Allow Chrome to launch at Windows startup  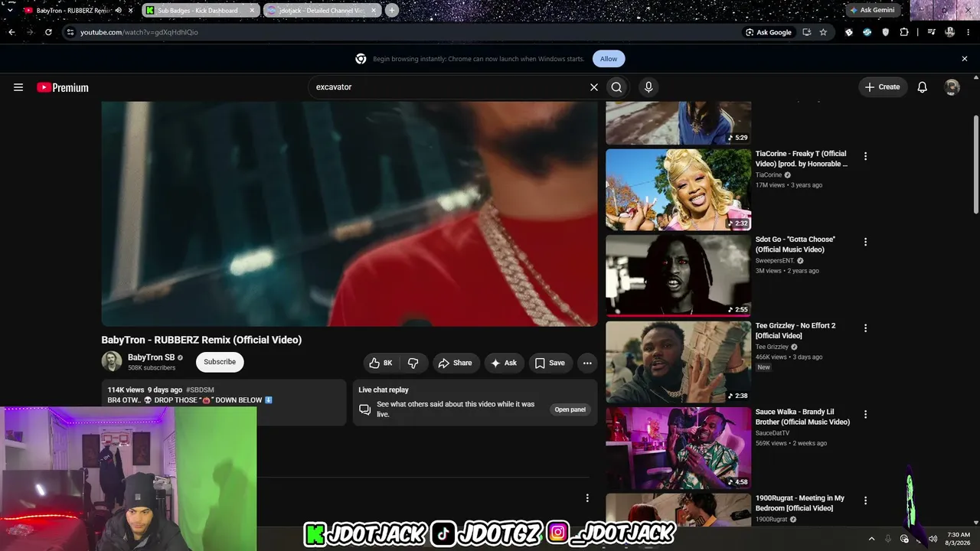point(609,59)
